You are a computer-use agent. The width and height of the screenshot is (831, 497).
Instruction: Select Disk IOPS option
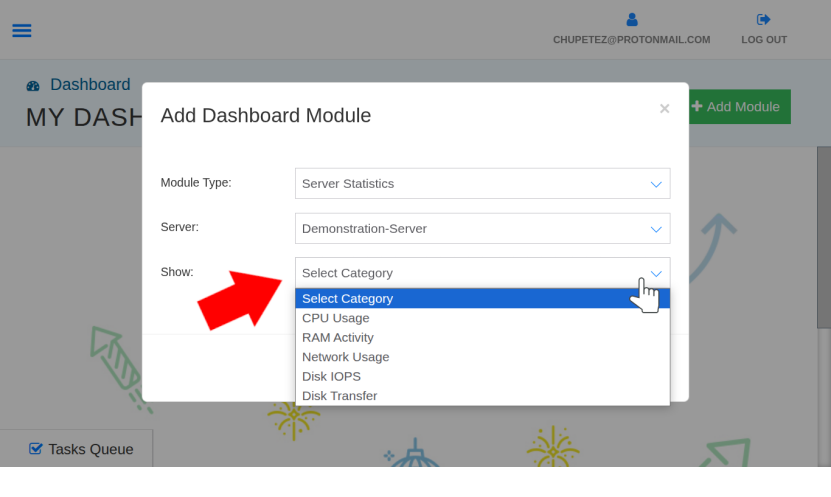click(331, 376)
